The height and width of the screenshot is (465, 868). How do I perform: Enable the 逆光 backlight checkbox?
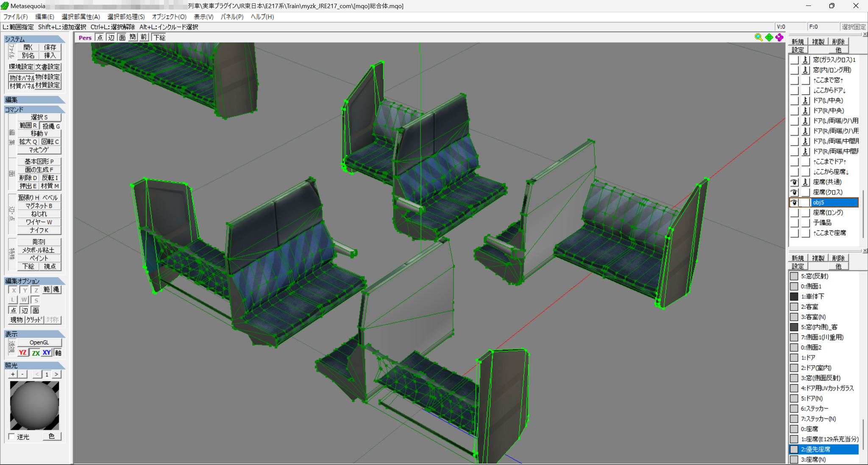tap(12, 437)
